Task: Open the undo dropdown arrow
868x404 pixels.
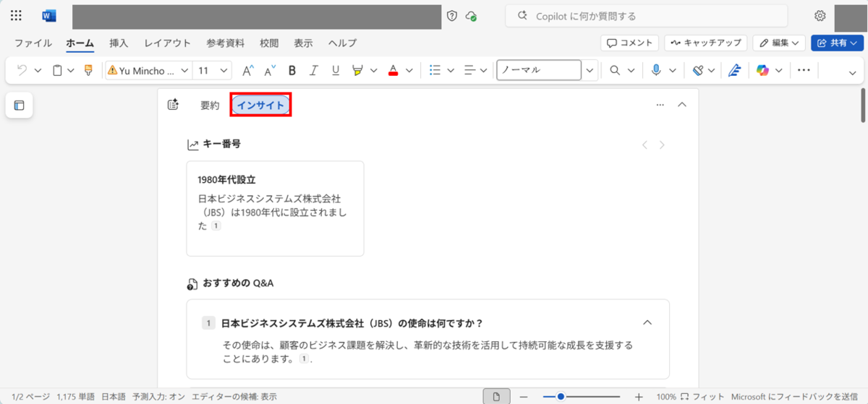Action: 38,70
